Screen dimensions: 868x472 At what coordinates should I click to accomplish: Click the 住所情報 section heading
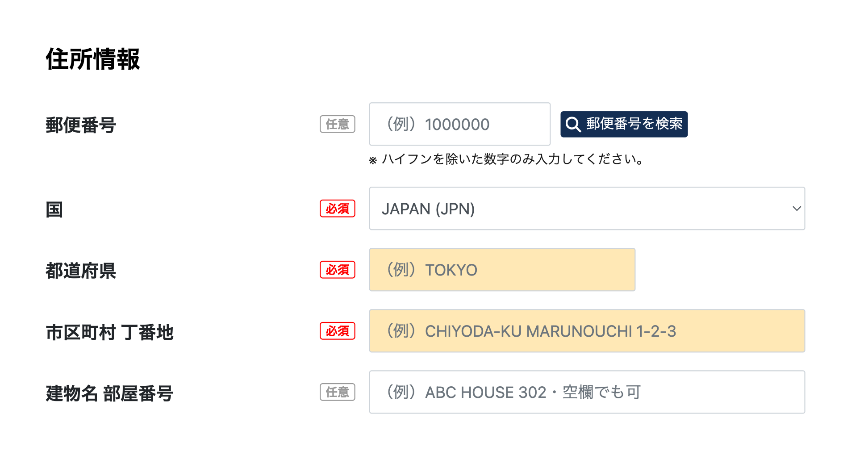tap(93, 59)
